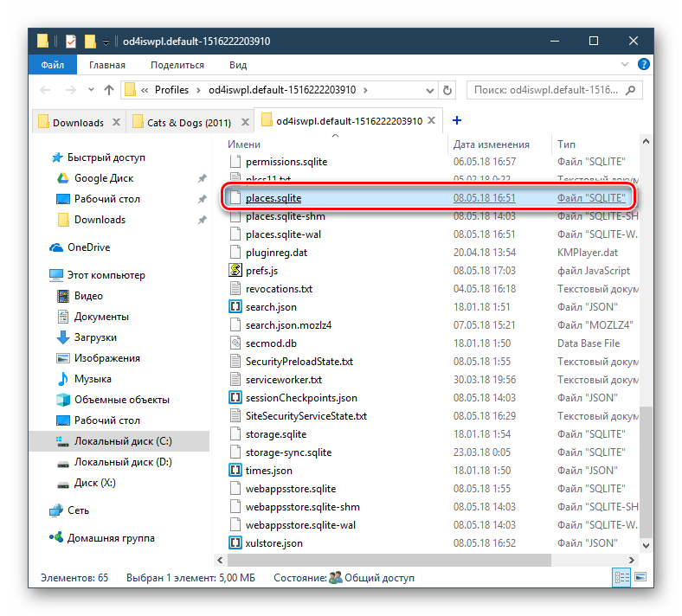Open the Главная ribbon tab
Screen dimensions: 682x616
pyautogui.click(x=107, y=65)
